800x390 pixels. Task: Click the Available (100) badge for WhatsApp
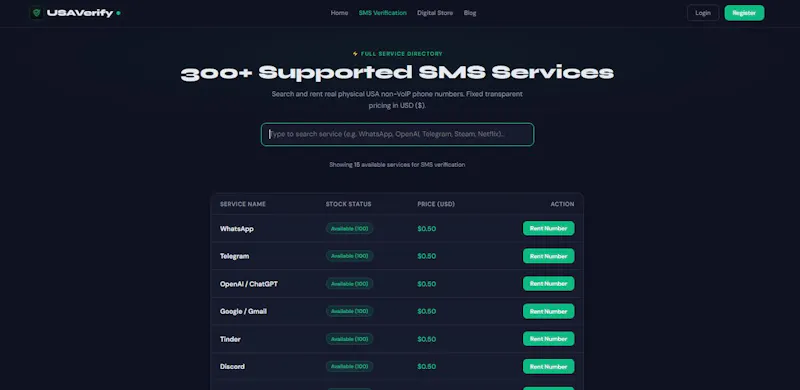click(x=349, y=228)
